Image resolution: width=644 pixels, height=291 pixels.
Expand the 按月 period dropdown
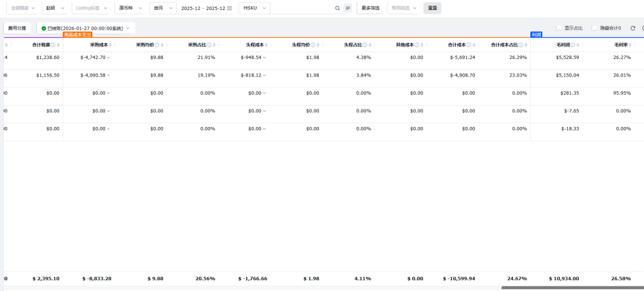coord(162,8)
